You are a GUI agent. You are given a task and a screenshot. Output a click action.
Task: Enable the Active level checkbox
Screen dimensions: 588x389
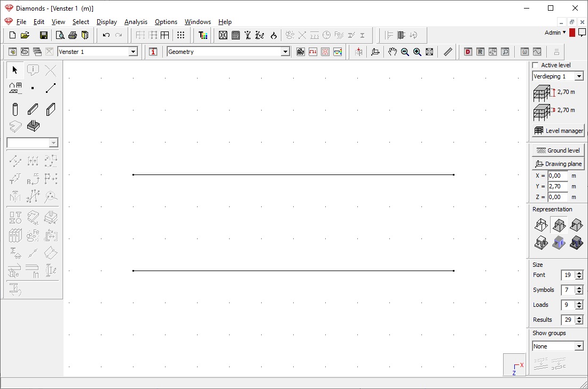(536, 65)
